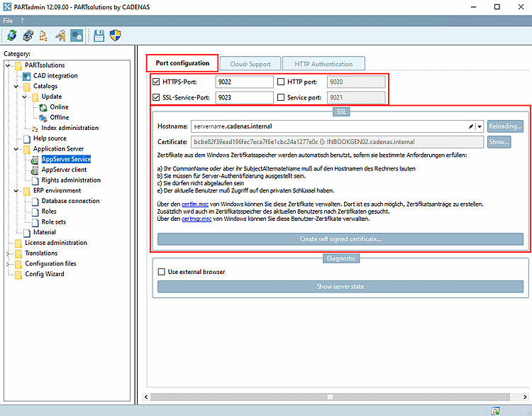Open the certlm.msc link
This screenshot has width=532, height=416.
[x=195, y=204]
